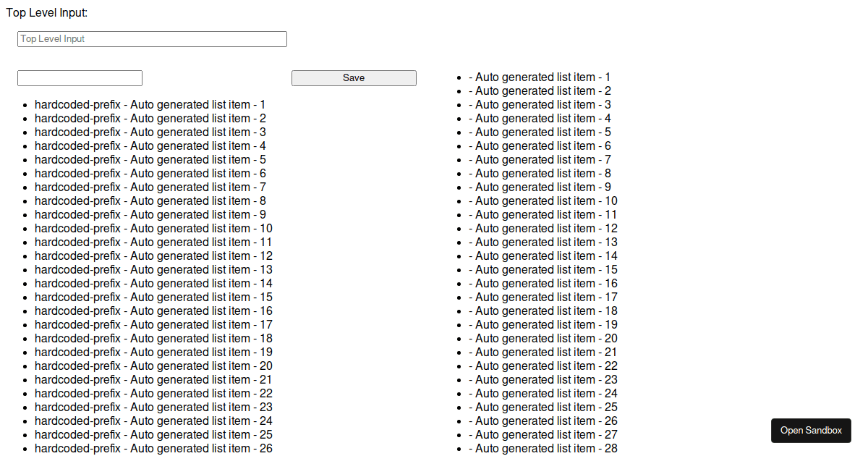
Task: Select unprefixed "- Auto generated list item - 16"
Action: click(x=543, y=284)
